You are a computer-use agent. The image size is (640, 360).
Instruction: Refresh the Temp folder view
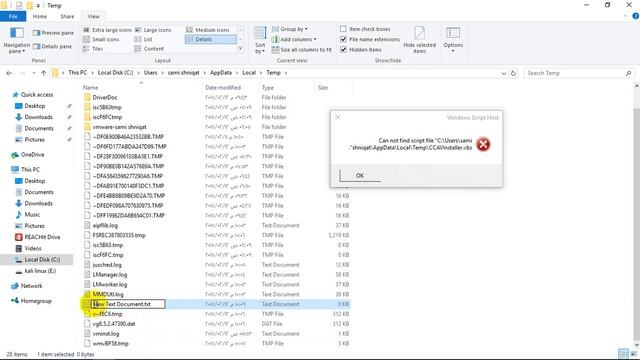(513, 73)
